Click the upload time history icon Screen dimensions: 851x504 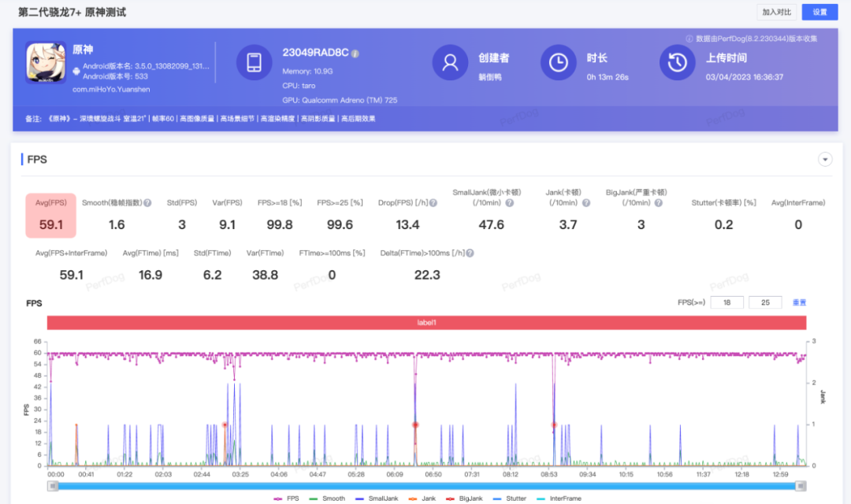pos(677,63)
